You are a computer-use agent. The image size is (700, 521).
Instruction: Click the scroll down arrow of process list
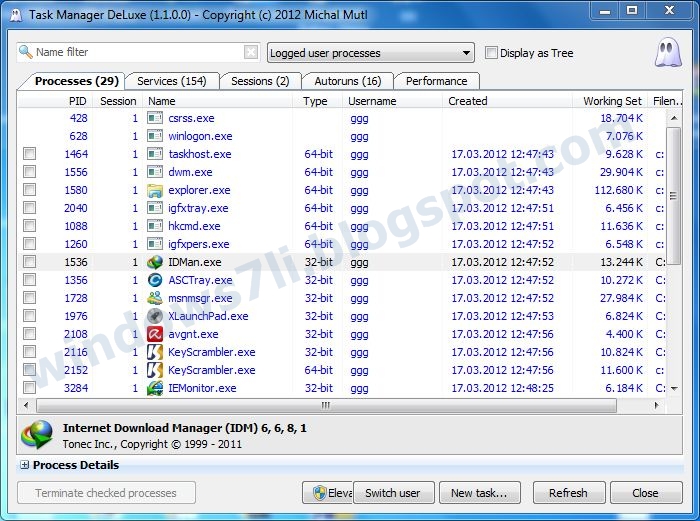pyautogui.click(x=674, y=389)
